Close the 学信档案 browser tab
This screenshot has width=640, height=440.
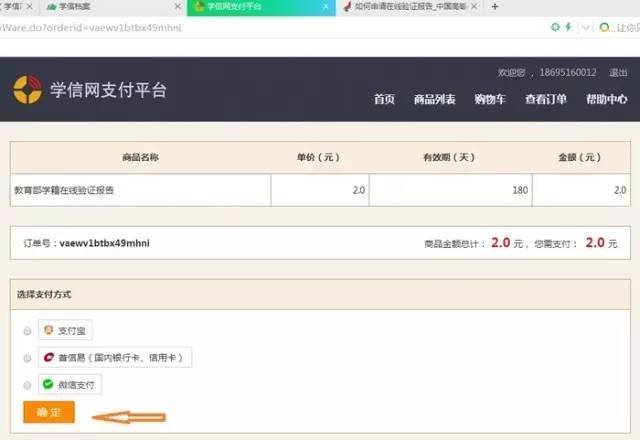point(177,7)
